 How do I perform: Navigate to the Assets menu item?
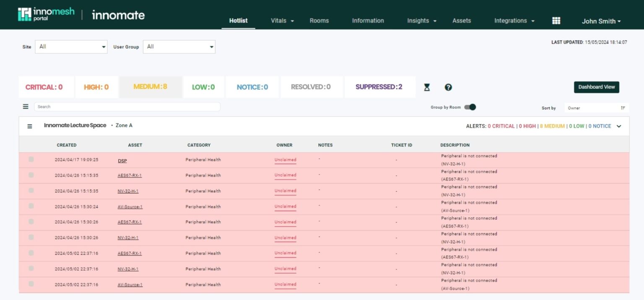tap(461, 21)
